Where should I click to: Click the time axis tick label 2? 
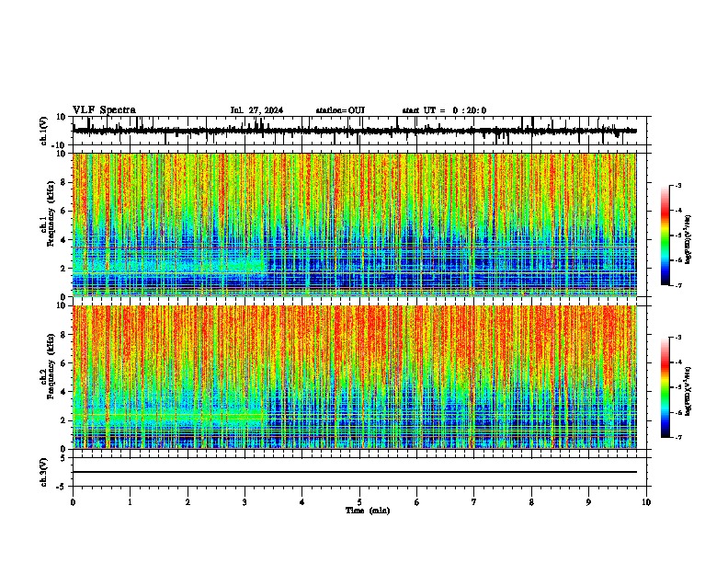[x=188, y=502]
